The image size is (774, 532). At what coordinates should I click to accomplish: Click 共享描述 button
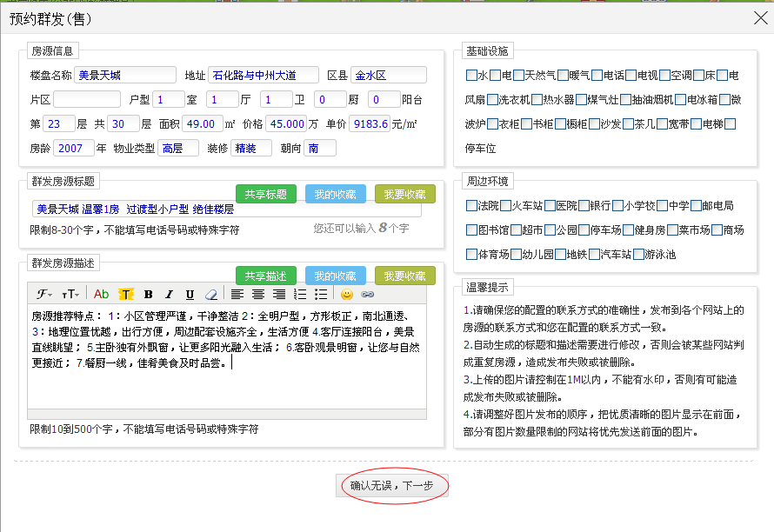(266, 276)
